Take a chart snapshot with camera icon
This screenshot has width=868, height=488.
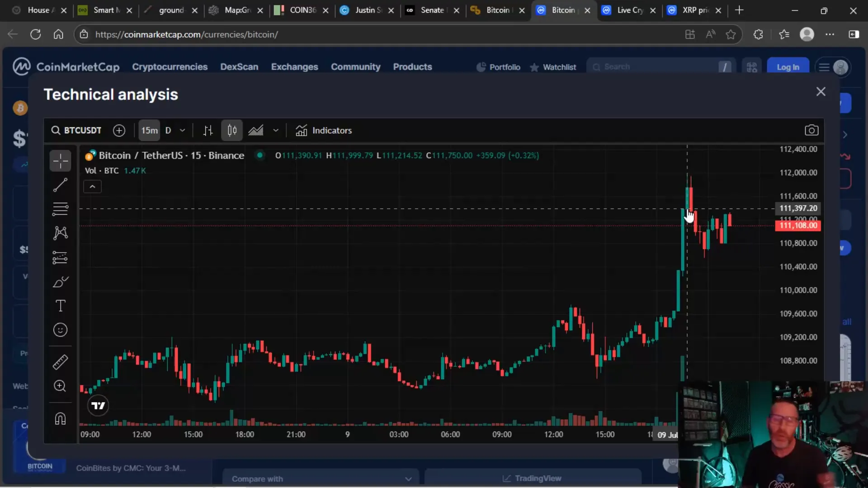(x=811, y=131)
